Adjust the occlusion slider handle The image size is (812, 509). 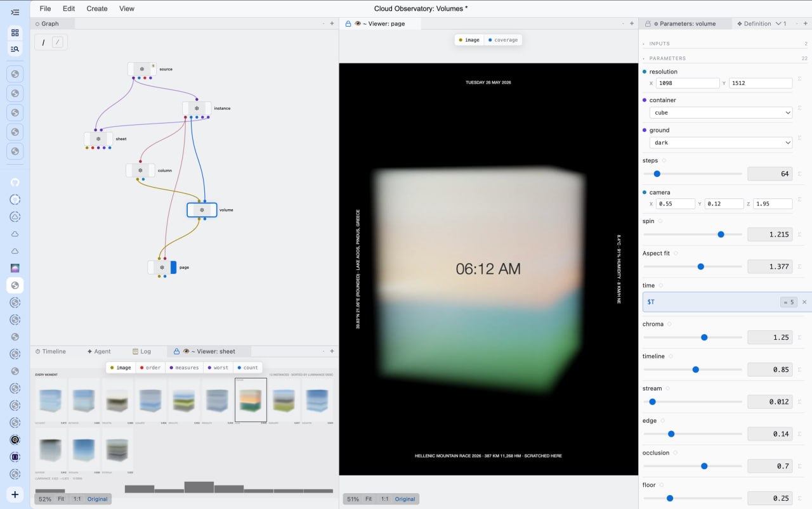point(704,466)
